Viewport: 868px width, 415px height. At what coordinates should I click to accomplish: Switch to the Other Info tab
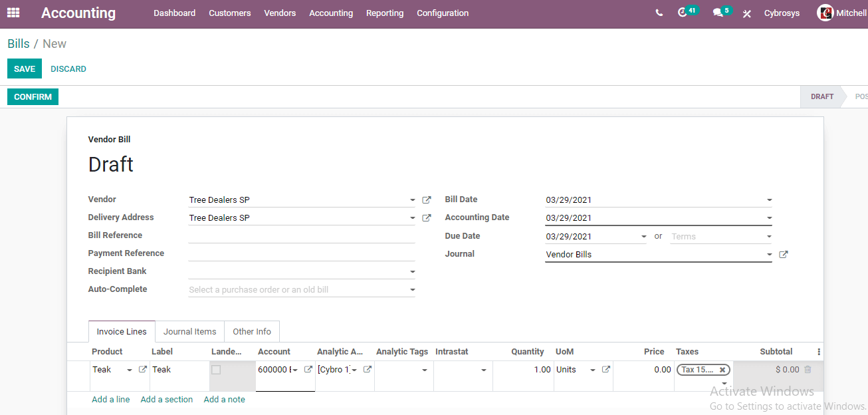point(252,331)
